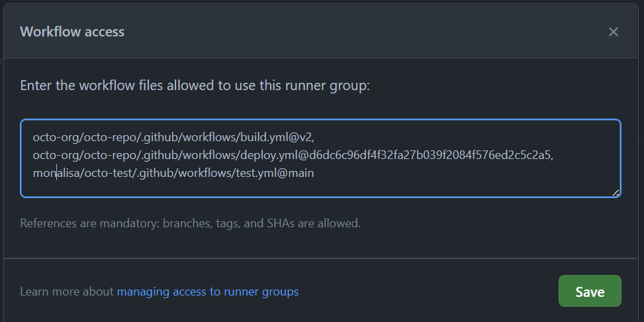
Task: Close the Workflow access dialog
Action: coord(613,32)
